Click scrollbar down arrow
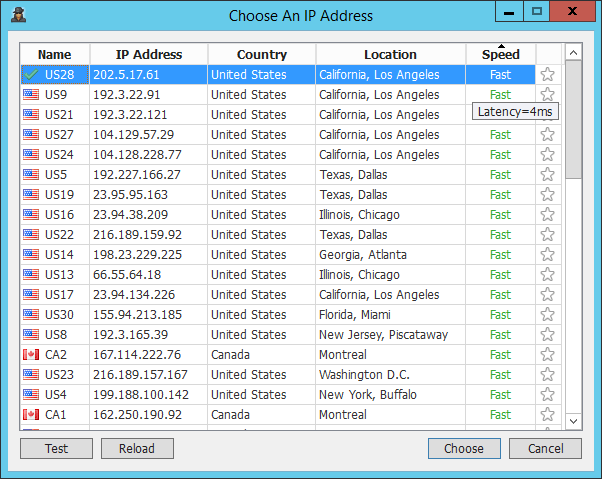 tap(574, 421)
